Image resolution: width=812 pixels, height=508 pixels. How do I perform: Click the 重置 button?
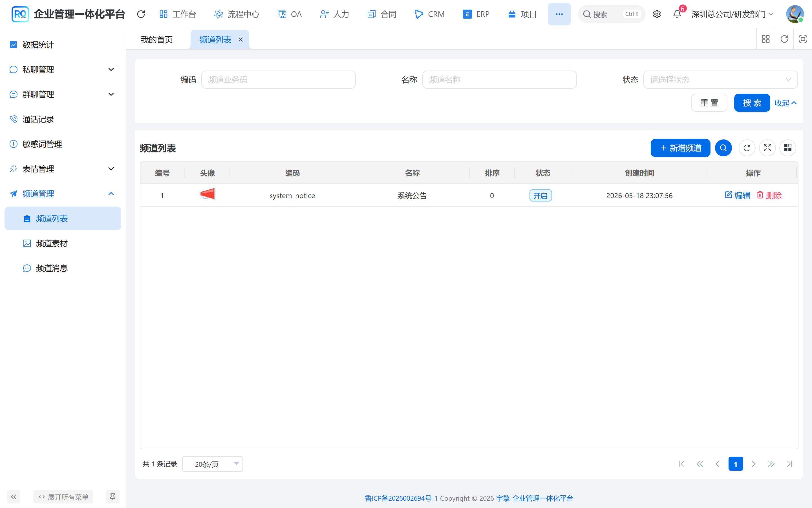pyautogui.click(x=709, y=103)
